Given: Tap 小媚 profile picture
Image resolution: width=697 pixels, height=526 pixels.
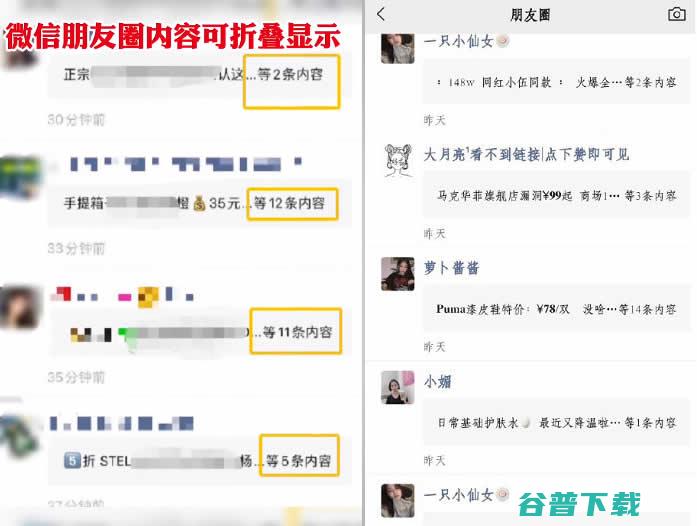Looking at the screenshot, I should [x=397, y=387].
